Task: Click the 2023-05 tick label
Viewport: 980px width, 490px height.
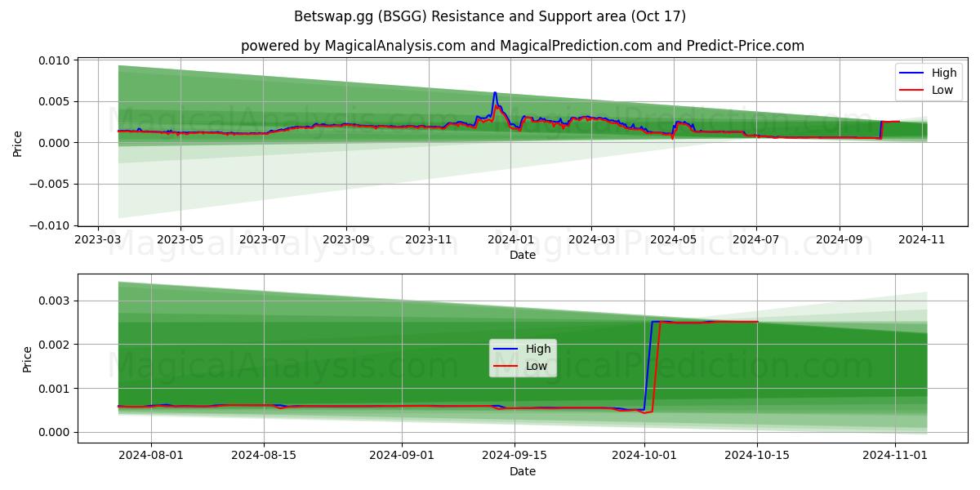Action: (180, 240)
